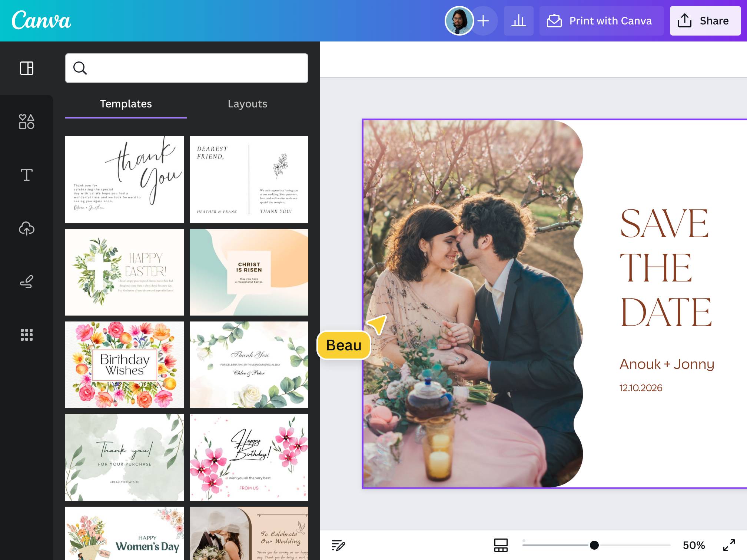Open the Text tool panel
The height and width of the screenshot is (560, 747).
click(x=26, y=175)
